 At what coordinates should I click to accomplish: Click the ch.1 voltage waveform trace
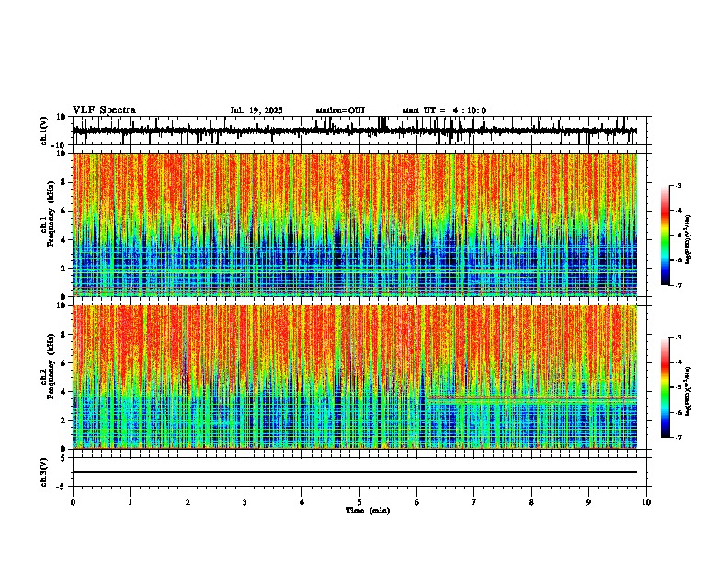click(x=355, y=131)
